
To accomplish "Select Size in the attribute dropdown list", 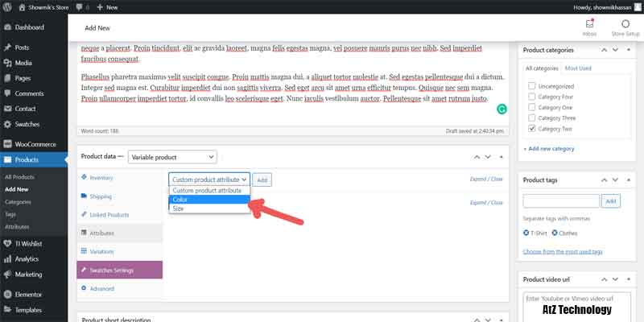I will pos(209,208).
